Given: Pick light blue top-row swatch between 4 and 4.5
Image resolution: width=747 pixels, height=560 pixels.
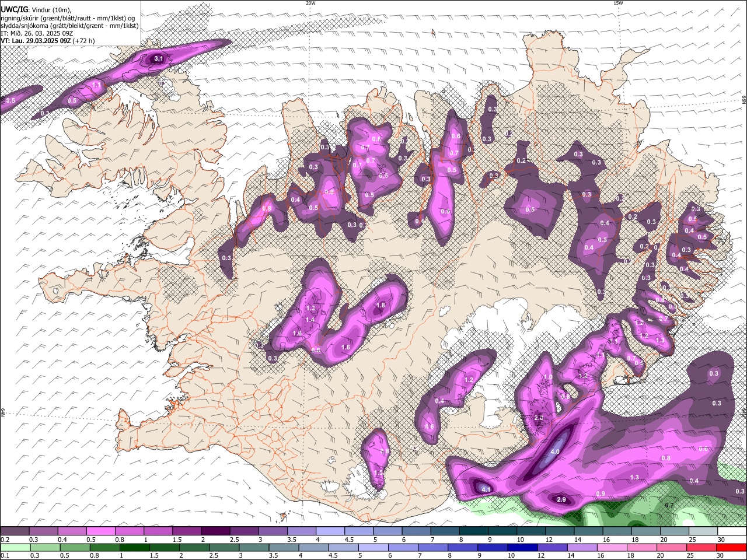Looking at the screenshot, I should click(x=329, y=531).
